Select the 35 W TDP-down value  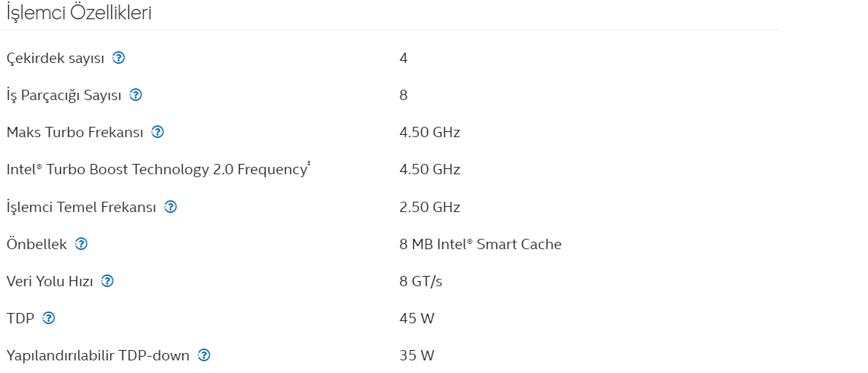point(416,355)
